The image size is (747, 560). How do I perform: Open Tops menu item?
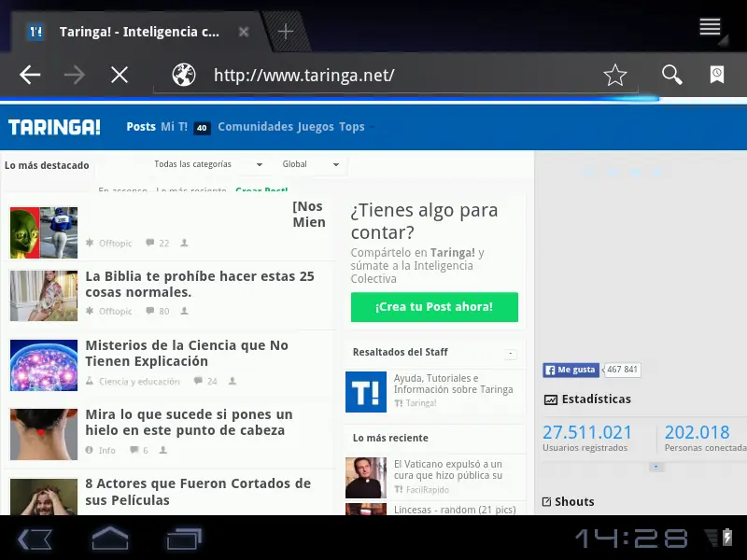pos(352,127)
